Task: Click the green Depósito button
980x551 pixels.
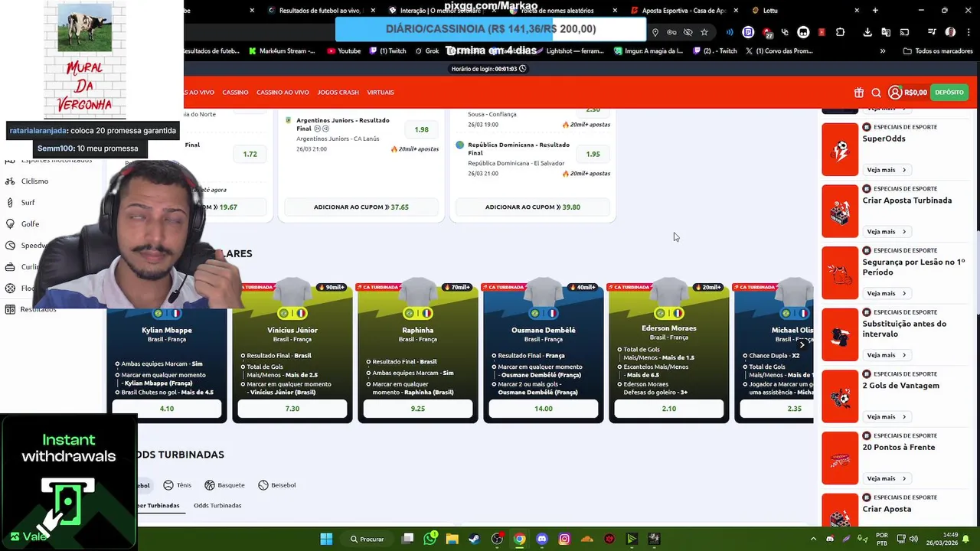Action: pos(949,93)
